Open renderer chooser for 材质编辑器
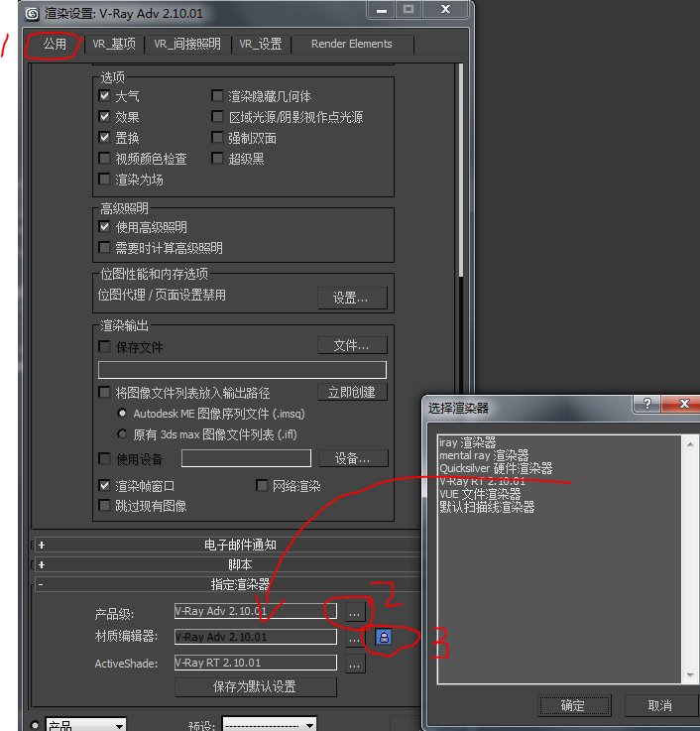The image size is (700, 731). coord(355,638)
